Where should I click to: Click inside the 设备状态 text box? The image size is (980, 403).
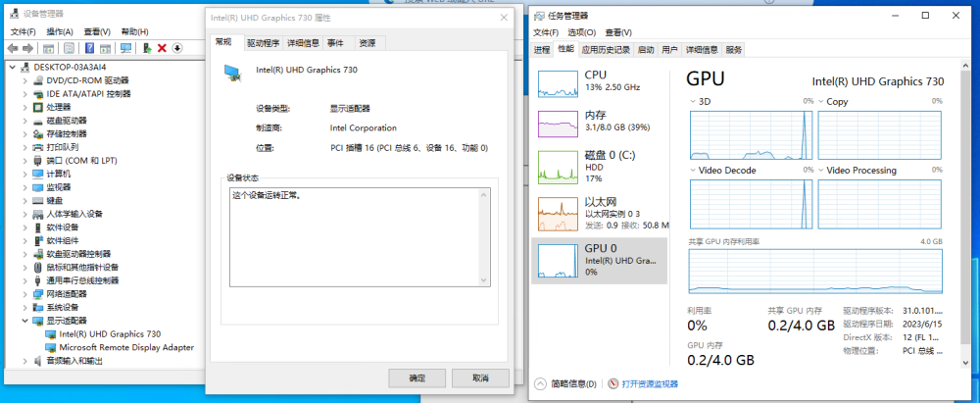pyautogui.click(x=354, y=237)
